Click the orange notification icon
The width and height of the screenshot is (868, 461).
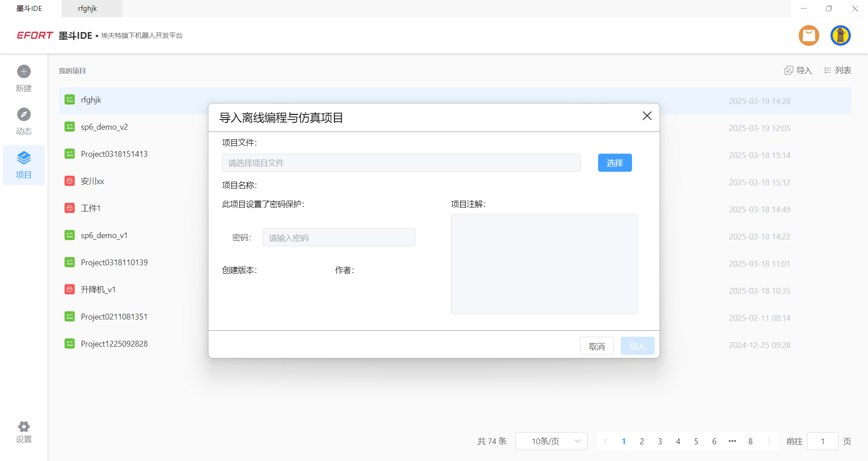coord(809,35)
